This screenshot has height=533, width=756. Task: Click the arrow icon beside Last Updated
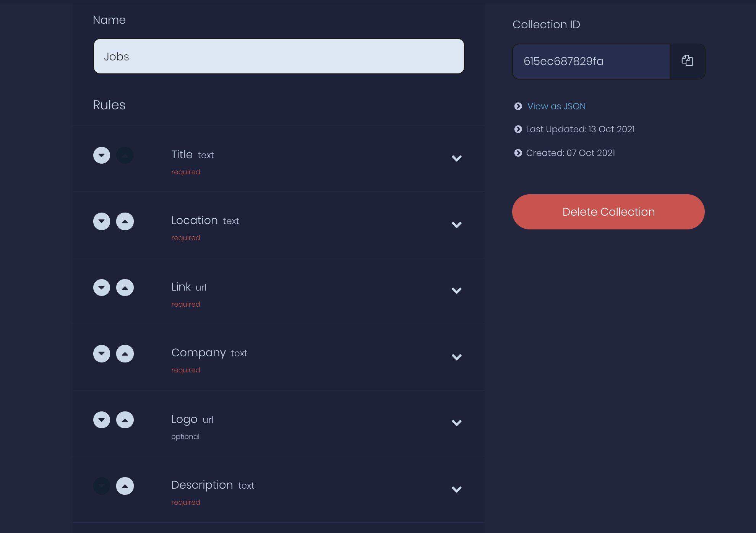pyautogui.click(x=518, y=129)
